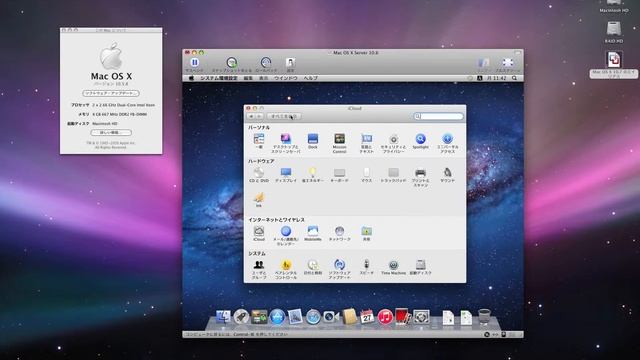Viewport: 640px width, 360px height.
Task: Open Security & Privacy preferences
Action: pyautogui.click(x=393, y=143)
